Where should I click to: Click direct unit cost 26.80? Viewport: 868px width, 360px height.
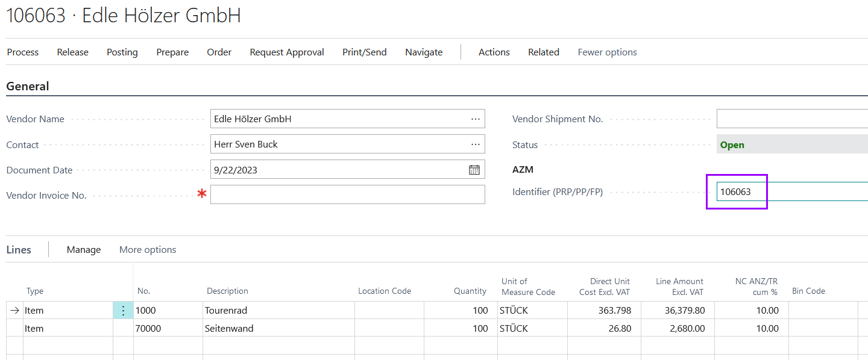pos(604,329)
